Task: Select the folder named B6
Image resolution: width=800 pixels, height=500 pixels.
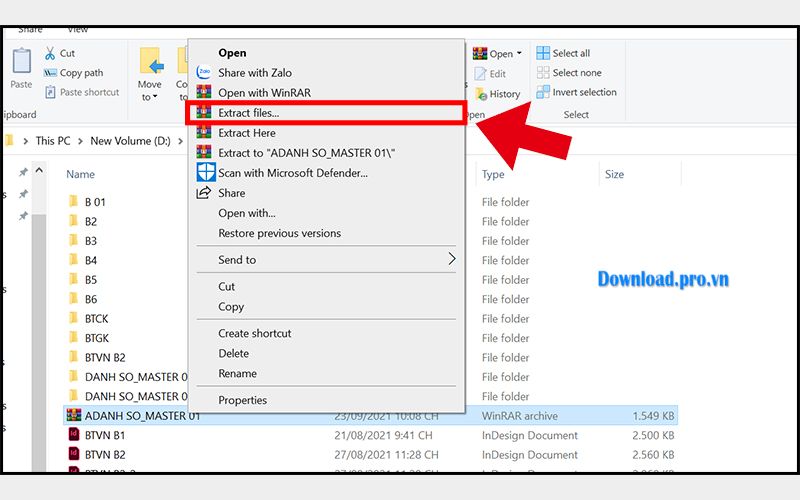Action: pyautogui.click(x=90, y=298)
